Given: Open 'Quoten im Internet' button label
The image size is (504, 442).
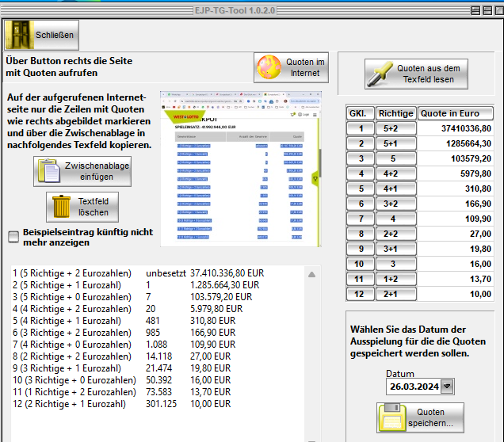Looking at the screenshot, I should [305, 67].
